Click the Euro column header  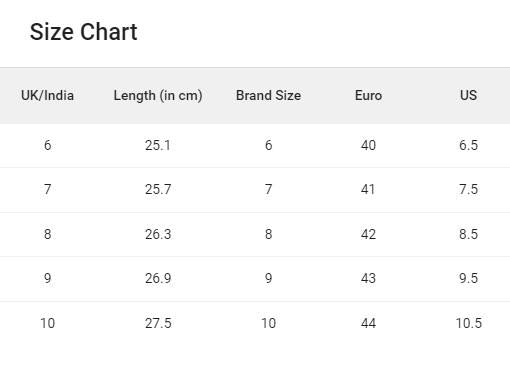[x=368, y=95]
